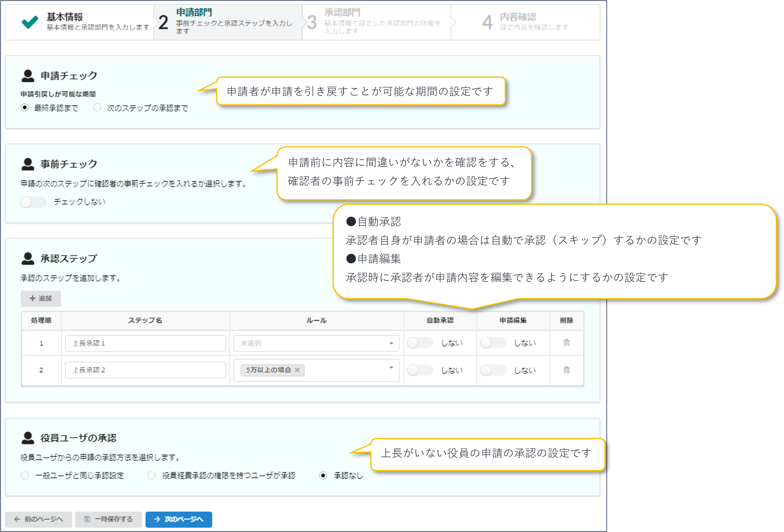Open the 未選択 rule dropdown for step 1
Screen dimensions: 784x532
pos(316,343)
